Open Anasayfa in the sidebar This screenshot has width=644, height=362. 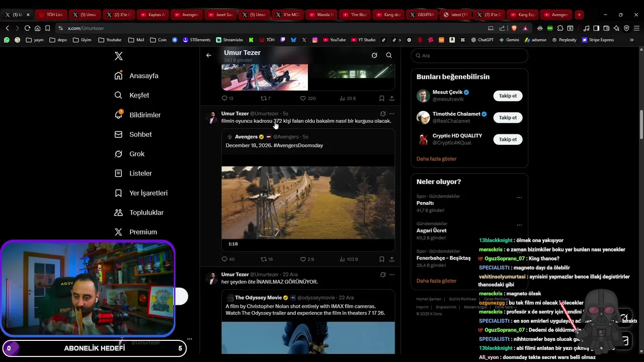click(136, 76)
